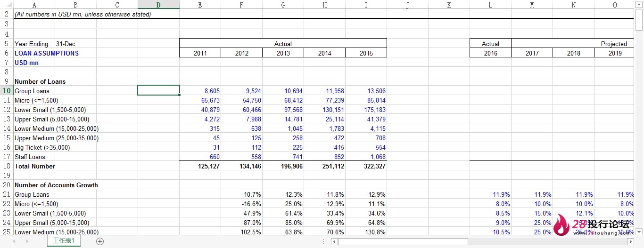Select column H header
Image resolution: width=644 pixels, height=248 pixels.
(x=324, y=5)
